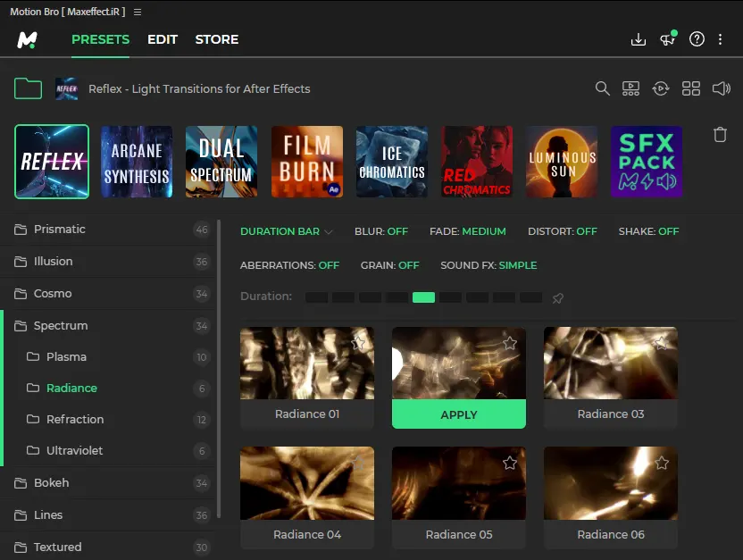The image size is (743, 560).
Task: Expand the Cosmo folder
Action: pyautogui.click(x=109, y=294)
